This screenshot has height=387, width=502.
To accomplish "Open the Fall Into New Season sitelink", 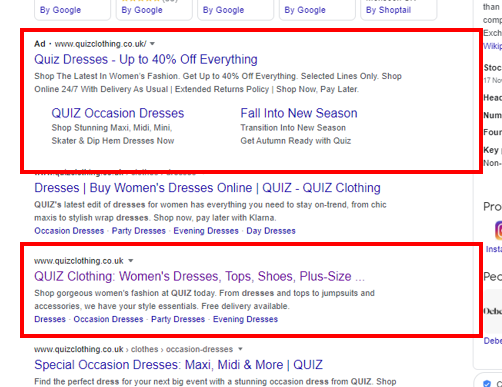I will pos(299,113).
